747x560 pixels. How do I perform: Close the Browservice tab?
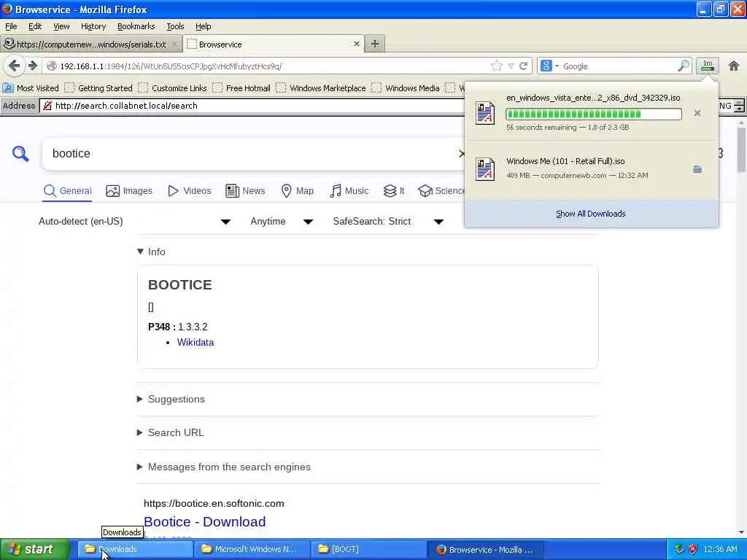click(x=356, y=44)
